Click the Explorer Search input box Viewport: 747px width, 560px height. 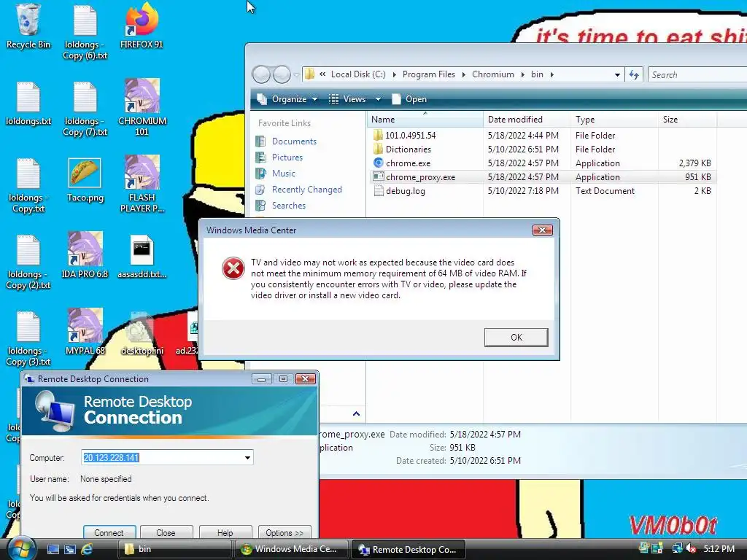(x=697, y=75)
